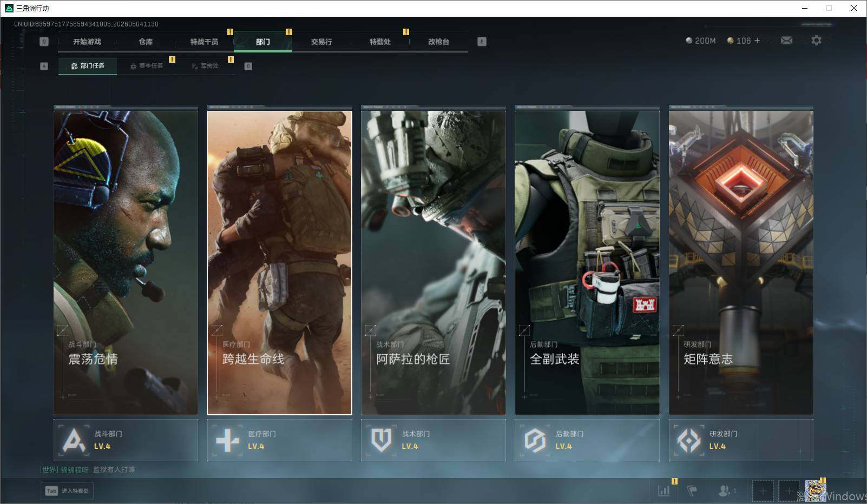Open the bar chart statistics icon
This screenshot has height=504, width=867.
pos(664,490)
